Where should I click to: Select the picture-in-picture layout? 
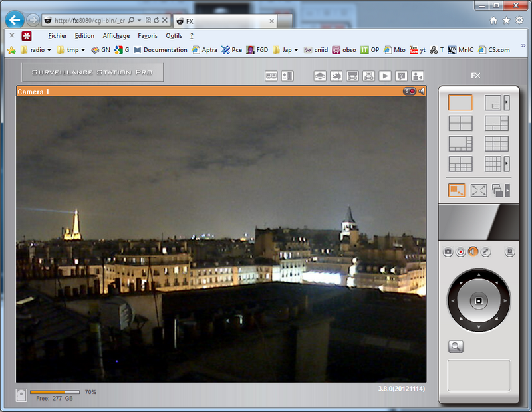pos(493,103)
